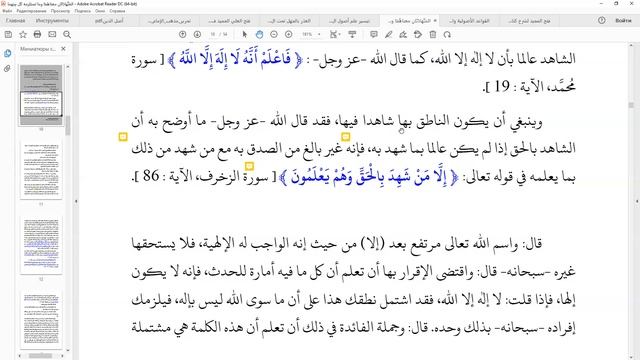Viewport: 640px width, 360px height.
Task: Switch to the 'فتح العلي الحميد' tab
Action: coord(229,20)
